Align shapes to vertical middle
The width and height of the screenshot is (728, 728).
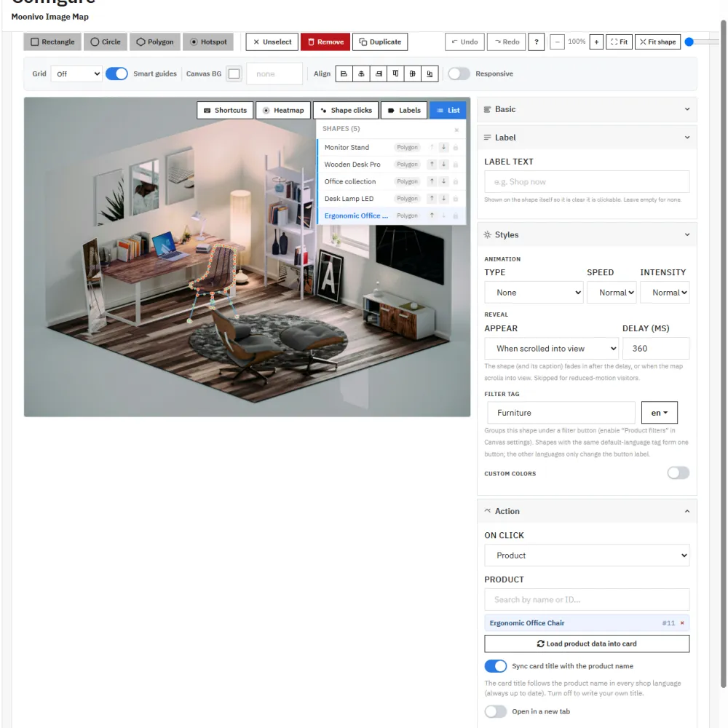(x=413, y=74)
